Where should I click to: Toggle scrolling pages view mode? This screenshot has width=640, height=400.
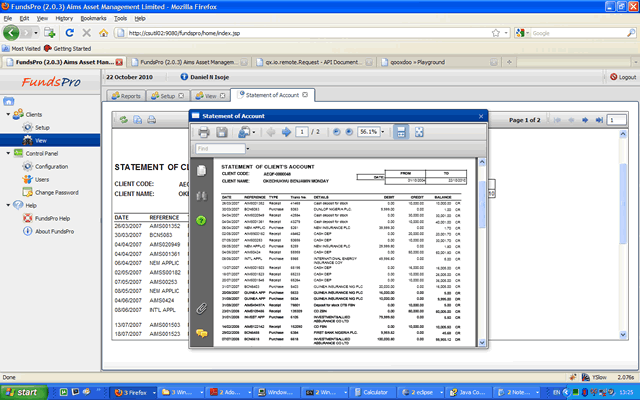(x=401, y=131)
